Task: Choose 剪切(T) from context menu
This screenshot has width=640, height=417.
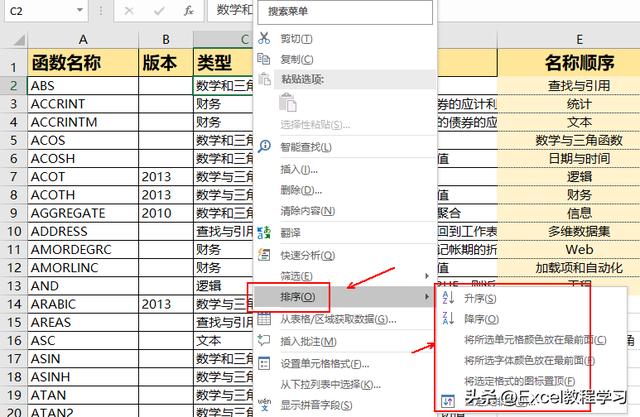Action: pos(296,39)
